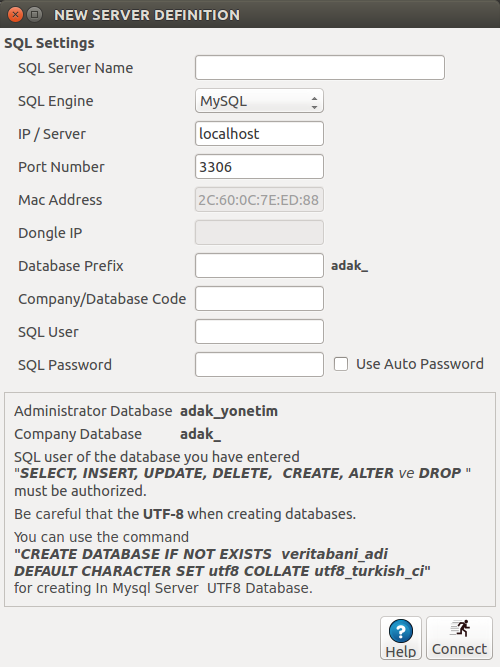Screen dimensions: 500x667
Task: Select the Port Number 3306 field
Action: (259, 167)
